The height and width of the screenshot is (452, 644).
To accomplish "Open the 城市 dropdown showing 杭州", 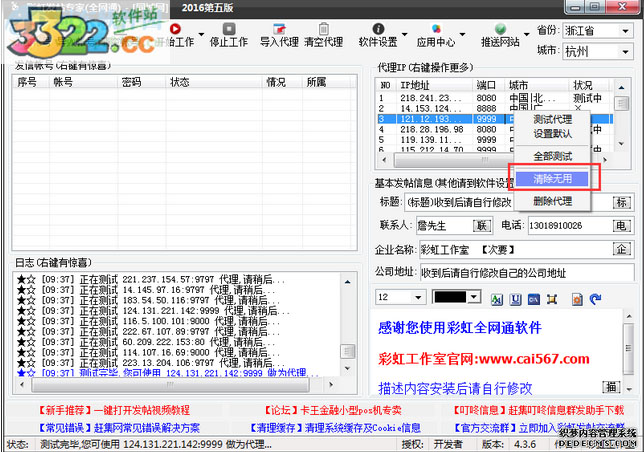I will [x=597, y=52].
